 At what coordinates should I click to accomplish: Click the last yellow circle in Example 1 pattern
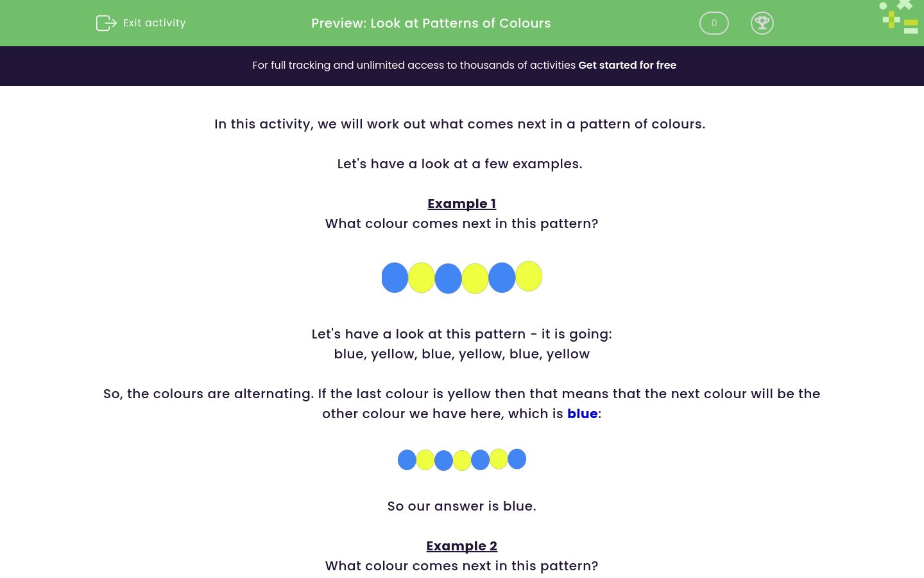click(x=528, y=276)
